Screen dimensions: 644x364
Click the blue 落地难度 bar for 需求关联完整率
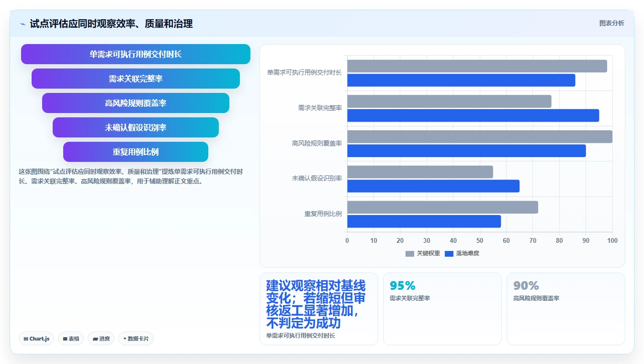[473, 115]
